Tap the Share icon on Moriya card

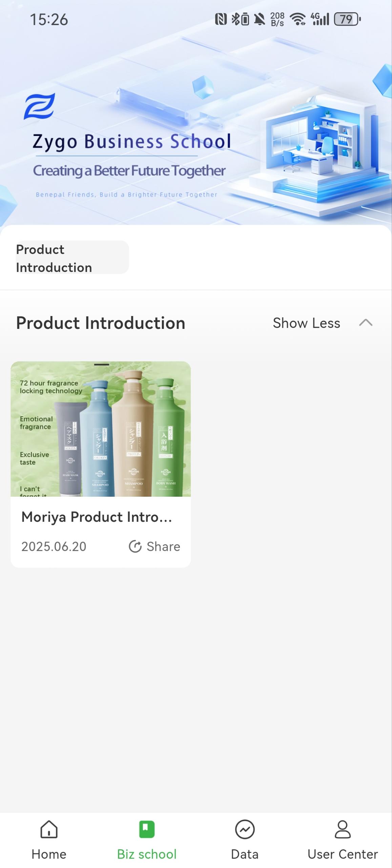(135, 546)
